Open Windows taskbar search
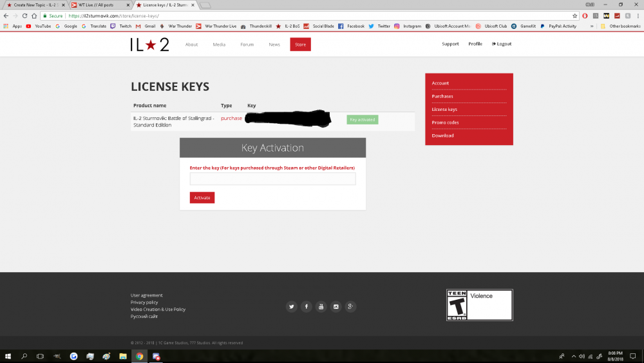Image resolution: width=644 pixels, height=363 pixels. [x=24, y=357]
